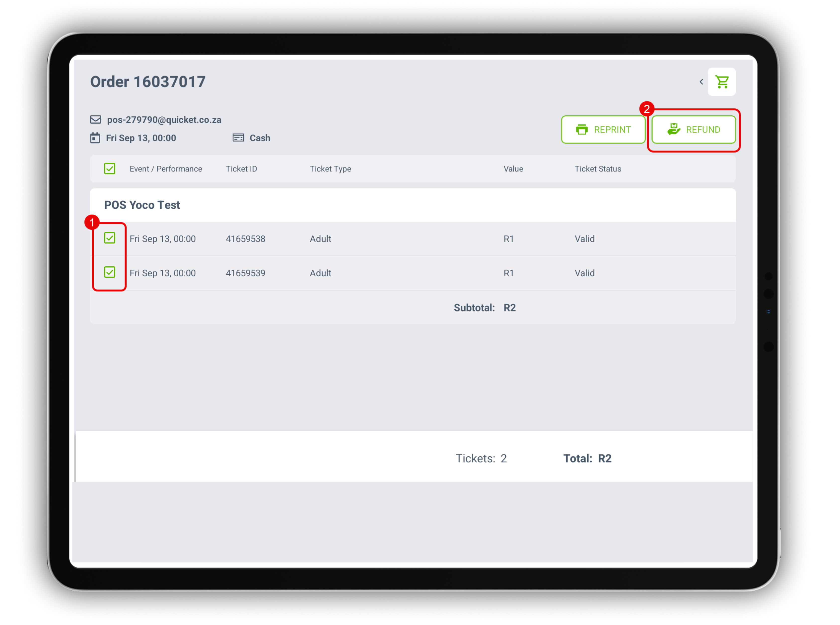Viewport: 840px width, 625px height.
Task: Click the Order 16037017 heading
Action: 147,82
